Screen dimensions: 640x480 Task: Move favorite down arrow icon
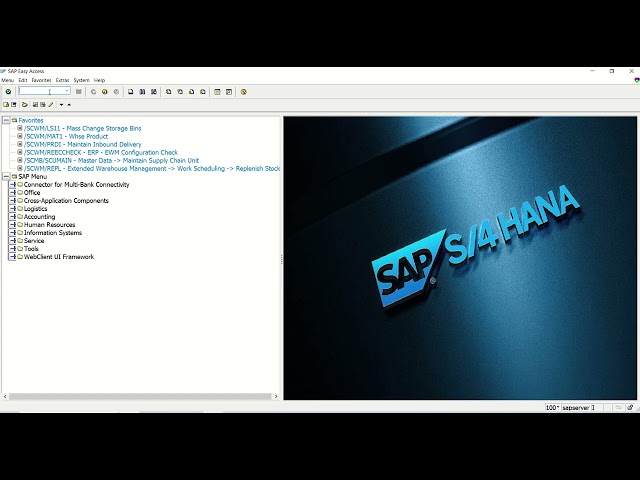(x=61, y=105)
